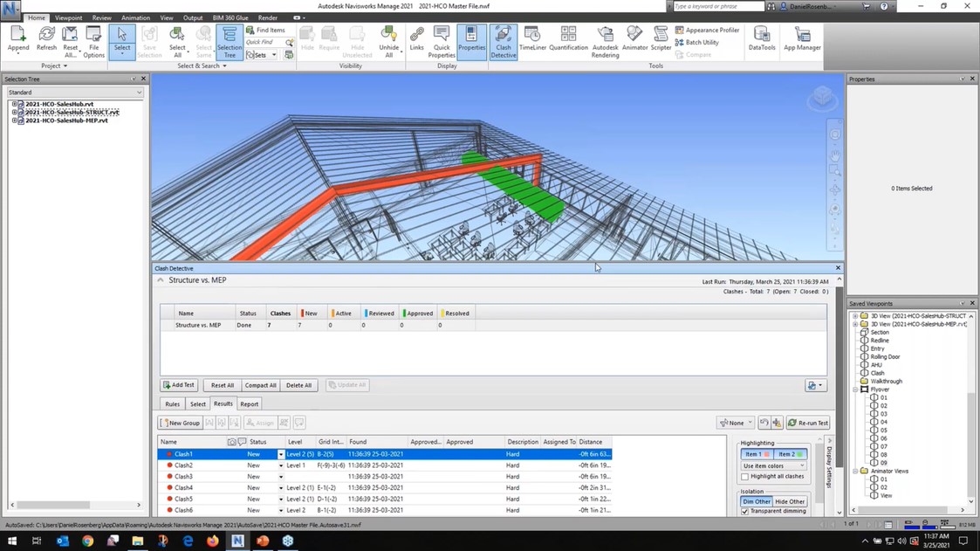Open the None filter dropdown
Image resolution: width=980 pixels, height=551 pixels.
[x=736, y=423]
